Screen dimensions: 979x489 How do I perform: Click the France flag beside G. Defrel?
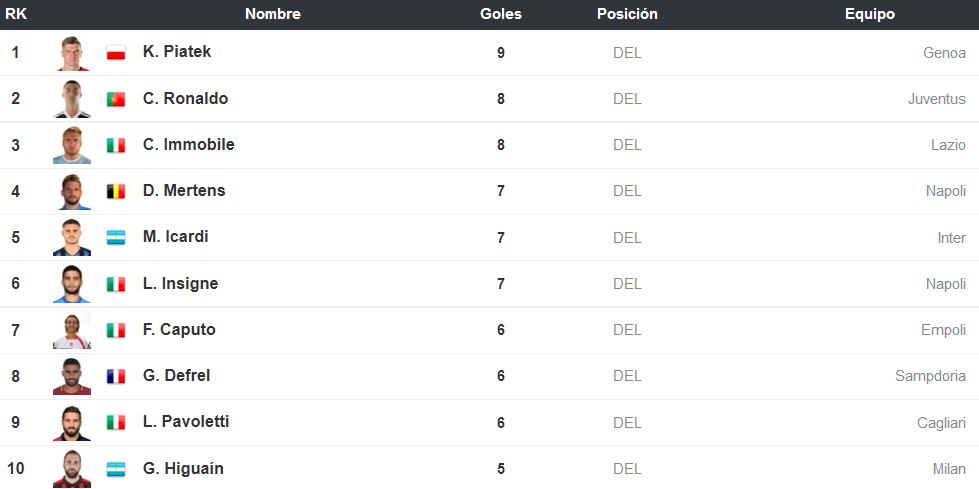pyautogui.click(x=116, y=376)
